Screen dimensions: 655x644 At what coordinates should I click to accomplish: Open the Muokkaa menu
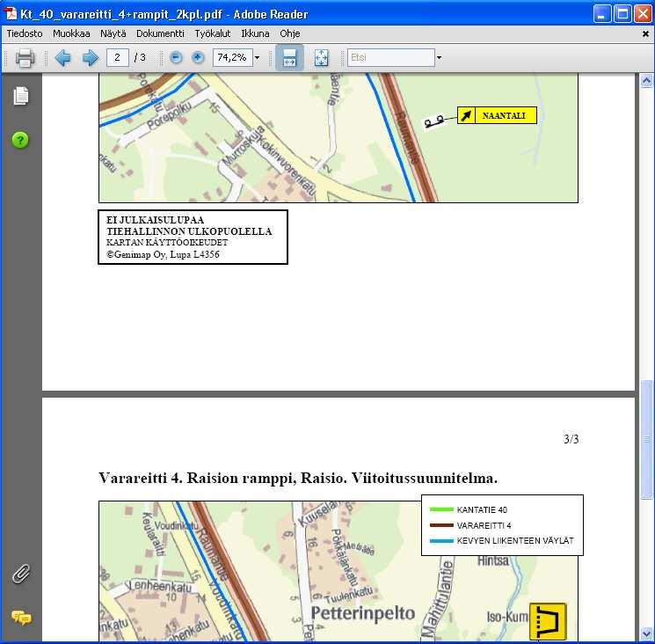tap(71, 33)
